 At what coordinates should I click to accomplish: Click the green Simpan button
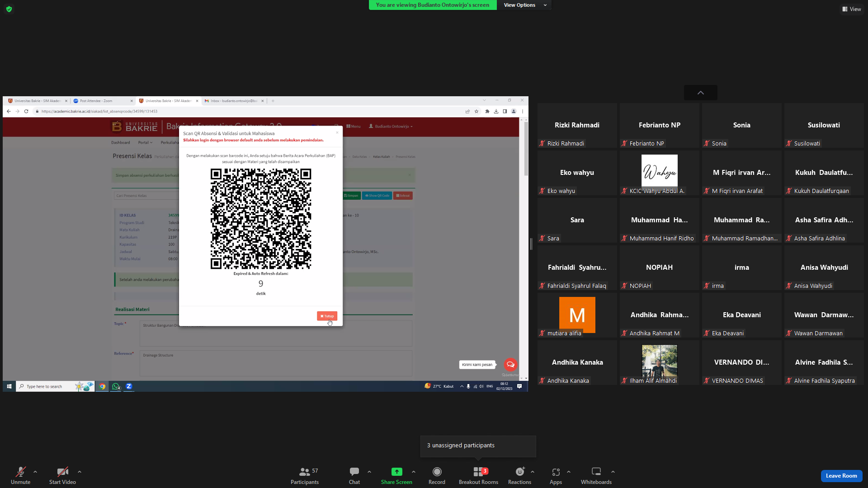pyautogui.click(x=351, y=196)
